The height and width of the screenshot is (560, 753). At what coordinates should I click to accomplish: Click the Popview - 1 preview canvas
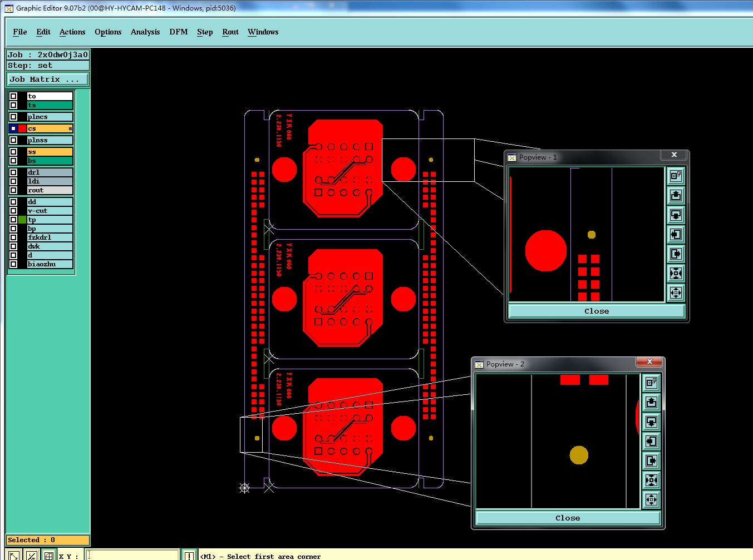[x=587, y=235]
